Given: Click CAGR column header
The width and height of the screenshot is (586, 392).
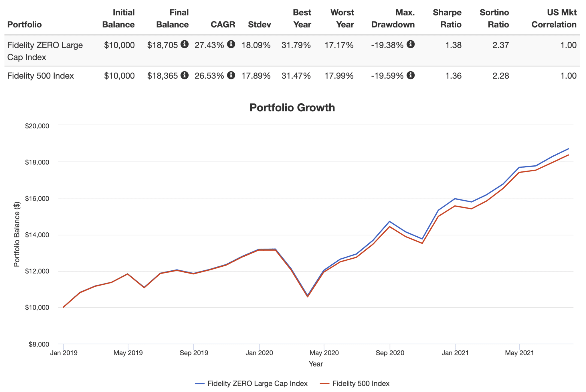Looking at the screenshot, I should [x=223, y=25].
